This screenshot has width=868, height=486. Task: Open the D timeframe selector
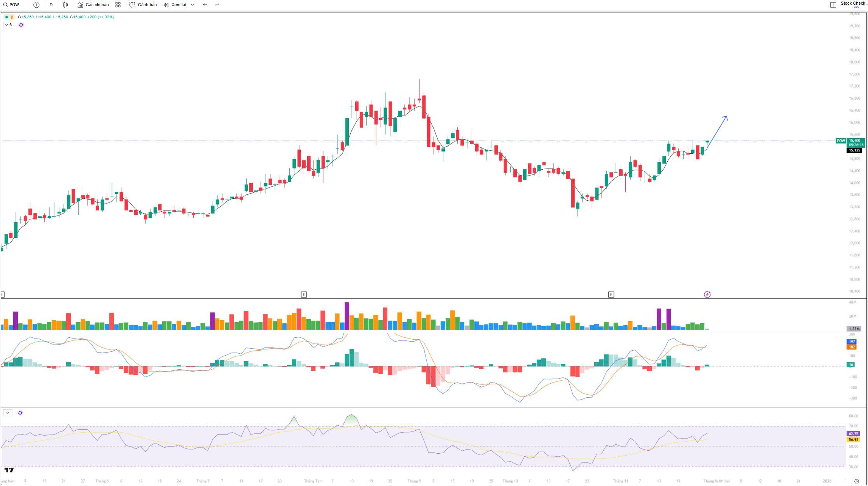51,5
